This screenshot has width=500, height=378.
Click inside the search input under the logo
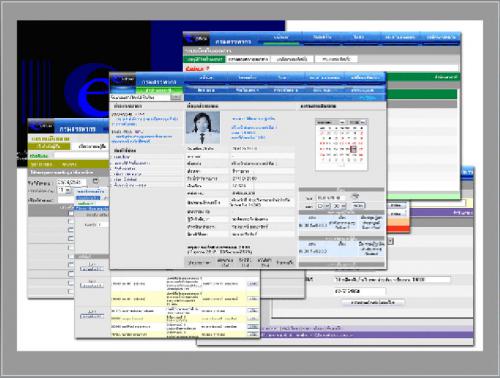[140, 97]
